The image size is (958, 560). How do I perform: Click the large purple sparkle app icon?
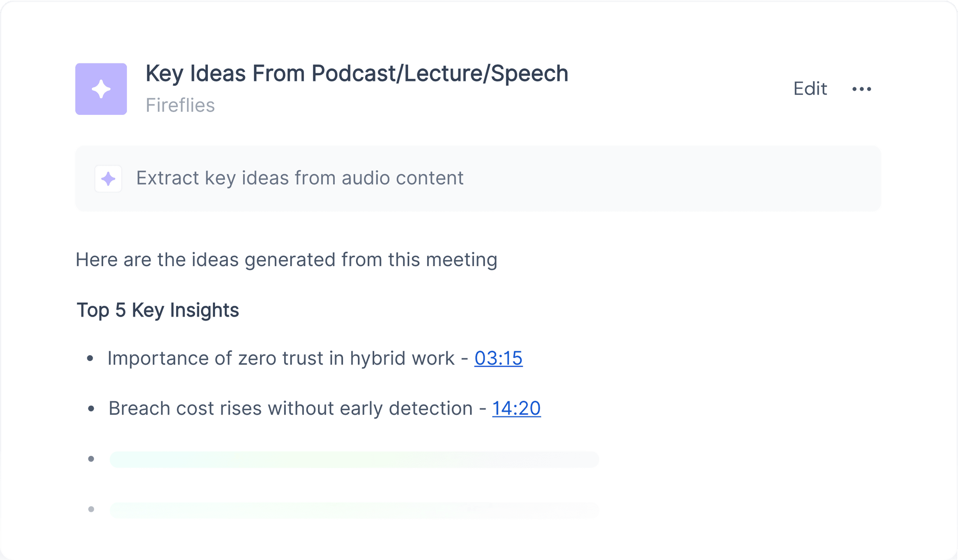101,89
